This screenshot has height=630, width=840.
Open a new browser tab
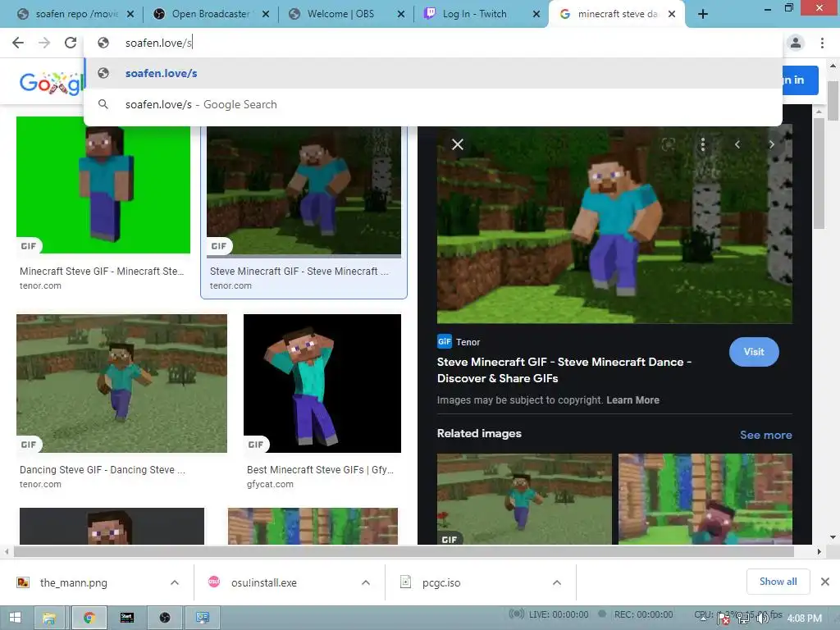pyautogui.click(x=703, y=14)
